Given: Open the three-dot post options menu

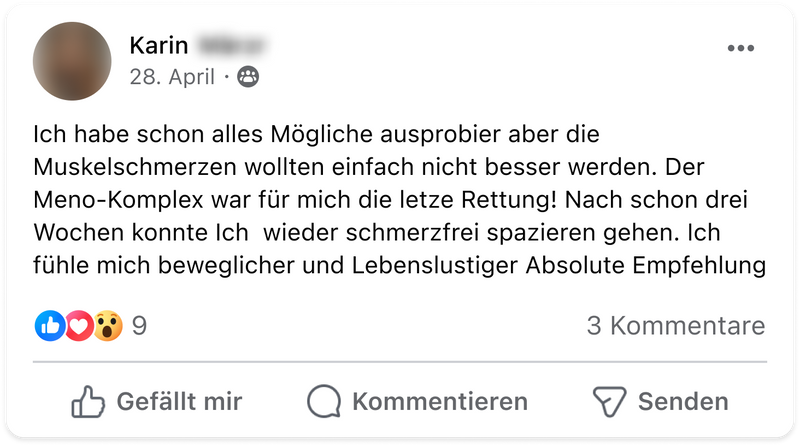Looking at the screenshot, I should point(741,48).
